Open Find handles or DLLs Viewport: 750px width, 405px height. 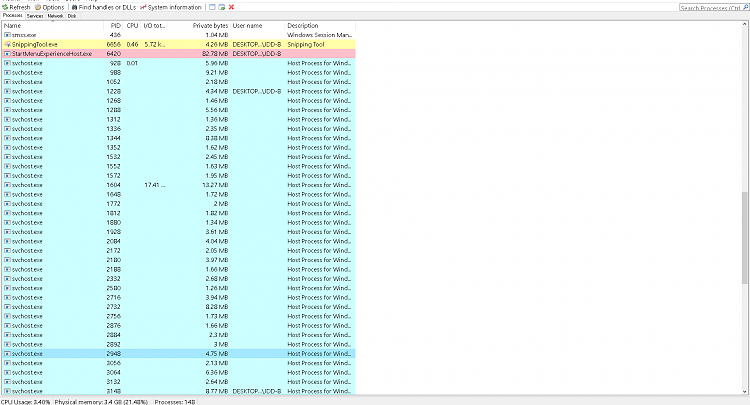click(106, 6)
